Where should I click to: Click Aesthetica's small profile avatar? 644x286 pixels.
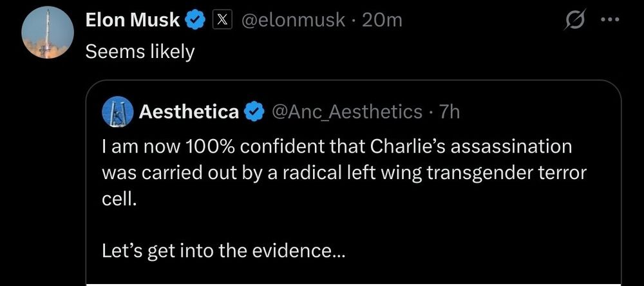coord(117,113)
